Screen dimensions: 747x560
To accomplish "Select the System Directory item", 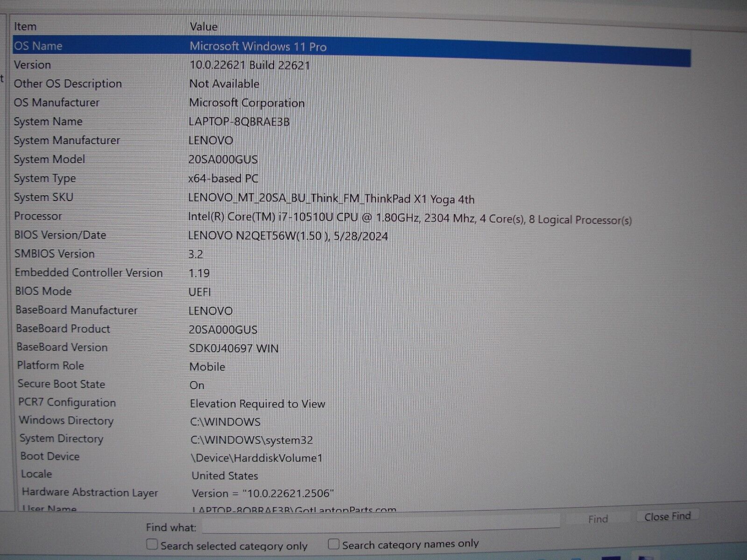I will [x=62, y=439].
